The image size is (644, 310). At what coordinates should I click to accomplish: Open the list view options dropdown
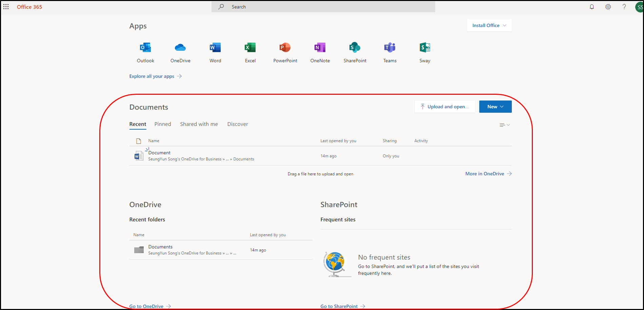coord(505,125)
